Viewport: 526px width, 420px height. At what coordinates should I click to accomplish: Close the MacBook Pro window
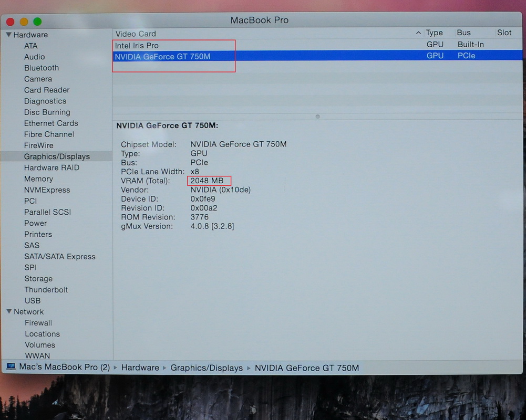pyautogui.click(x=11, y=22)
